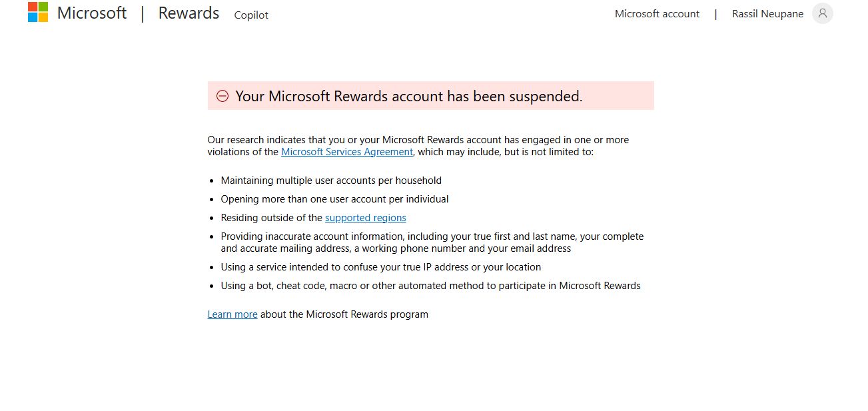868x411 pixels.
Task: Click the 'confuse your true IP address' bullet
Action: (x=380, y=267)
